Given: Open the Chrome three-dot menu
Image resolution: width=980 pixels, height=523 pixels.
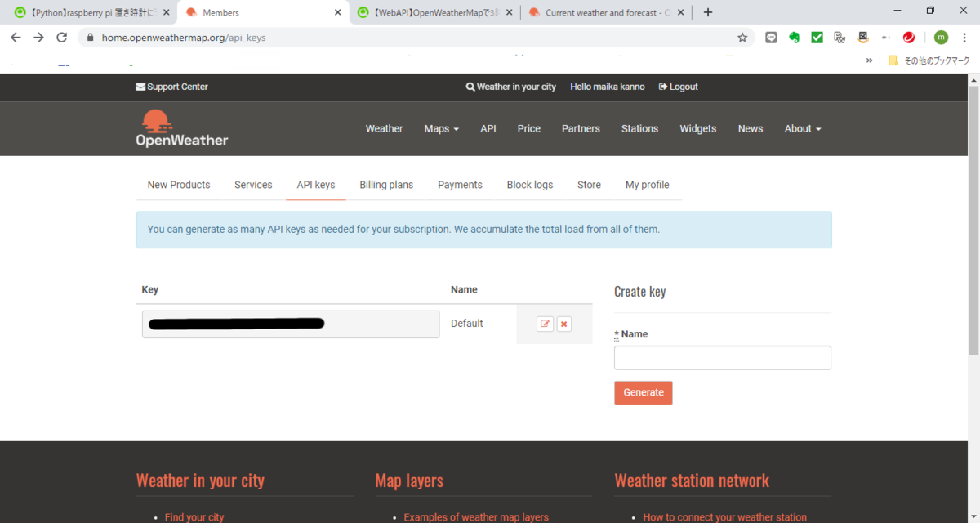Looking at the screenshot, I should [x=964, y=38].
